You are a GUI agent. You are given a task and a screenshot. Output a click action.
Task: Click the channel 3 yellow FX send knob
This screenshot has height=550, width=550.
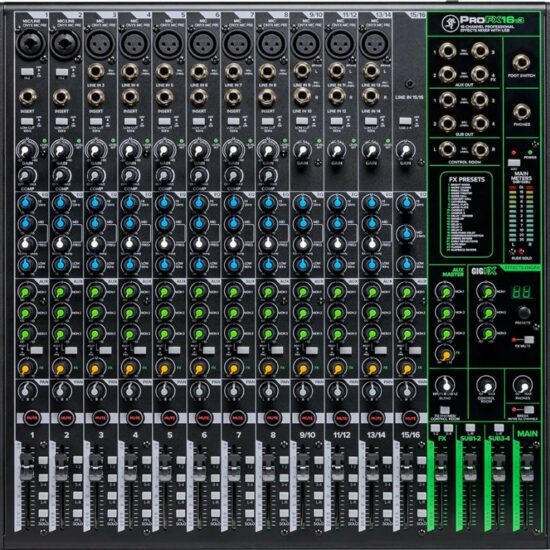click(95, 368)
